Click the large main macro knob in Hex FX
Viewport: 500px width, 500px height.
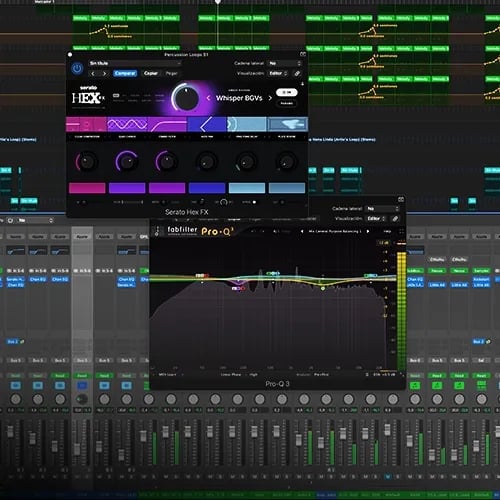click(x=185, y=98)
